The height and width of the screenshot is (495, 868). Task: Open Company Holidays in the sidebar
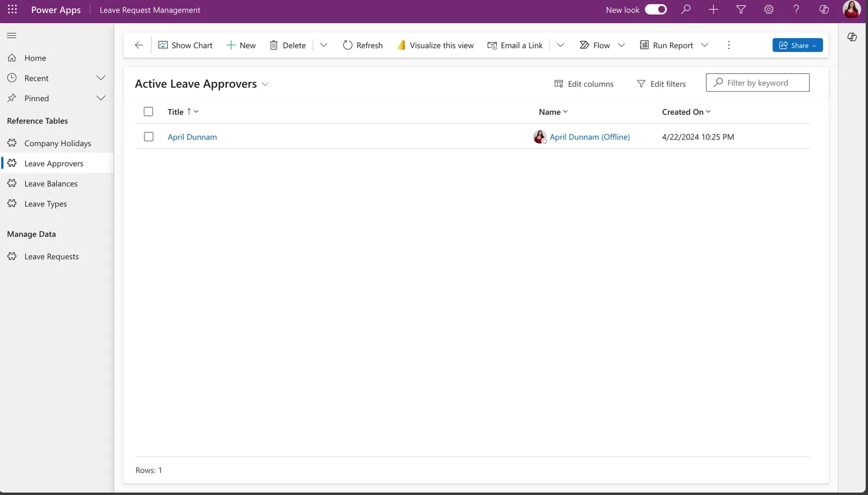click(56, 143)
